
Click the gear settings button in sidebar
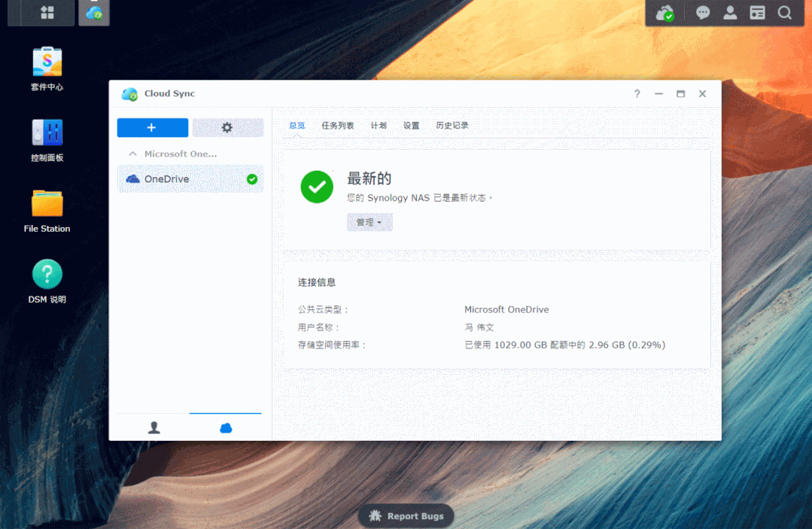(227, 128)
